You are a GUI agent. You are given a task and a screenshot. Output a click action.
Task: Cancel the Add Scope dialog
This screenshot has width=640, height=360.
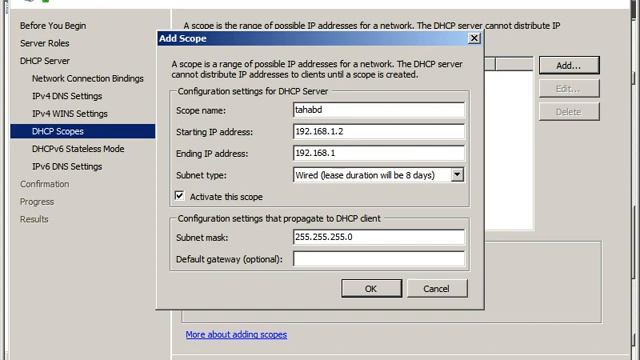(x=437, y=289)
